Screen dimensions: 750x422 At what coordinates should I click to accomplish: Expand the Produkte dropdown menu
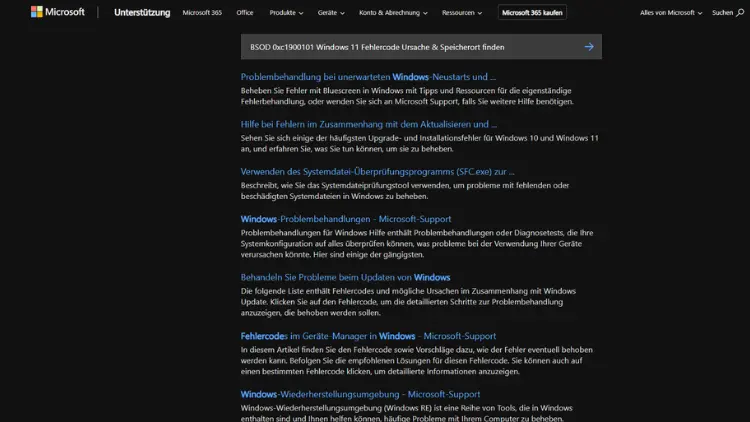click(x=286, y=13)
